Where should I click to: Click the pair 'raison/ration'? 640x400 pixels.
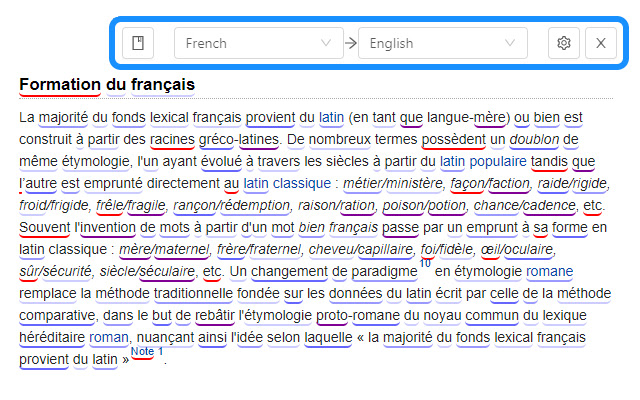click(x=336, y=206)
